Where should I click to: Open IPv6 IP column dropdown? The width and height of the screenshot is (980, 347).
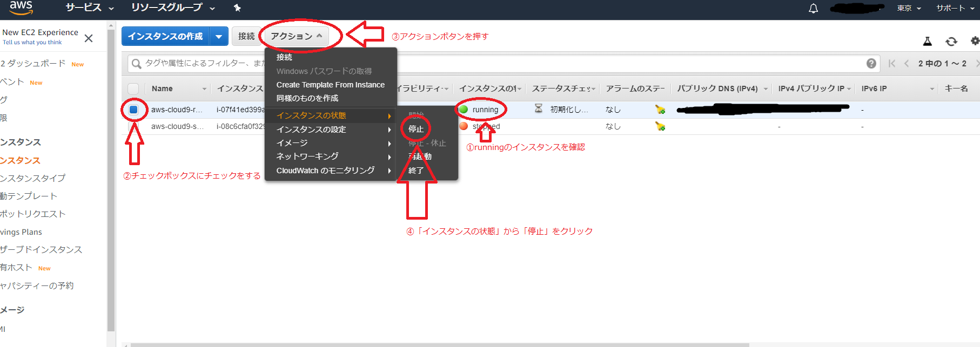tap(932, 89)
